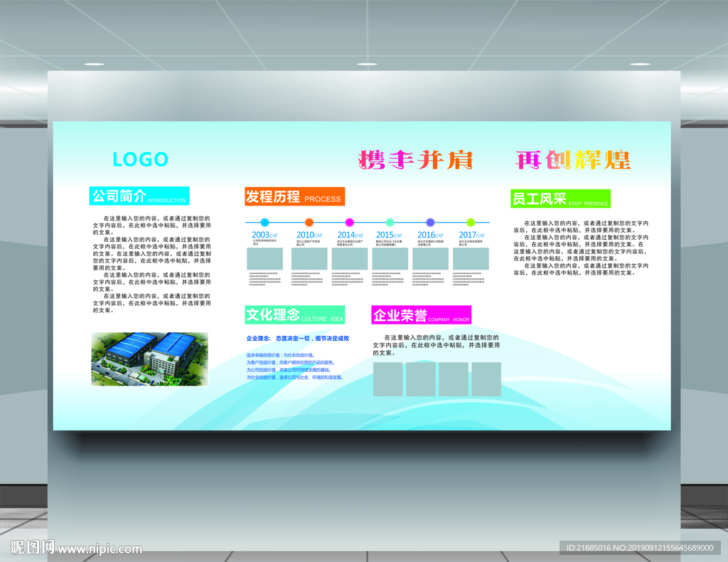Click the green 员工风采 STAFF PRESENCE header
The image size is (728, 562).
point(560,198)
